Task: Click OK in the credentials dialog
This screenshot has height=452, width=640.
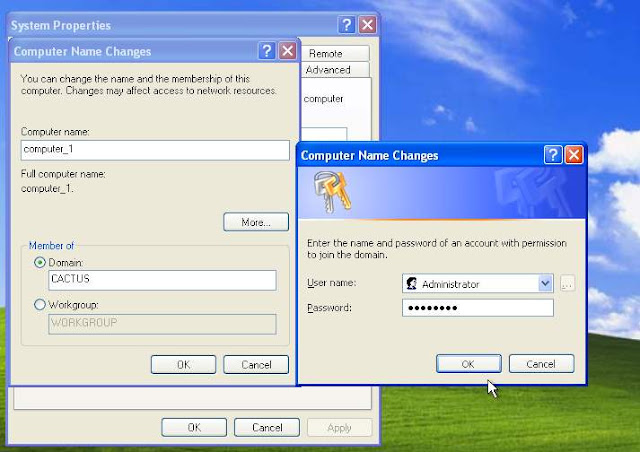Action: (469, 364)
